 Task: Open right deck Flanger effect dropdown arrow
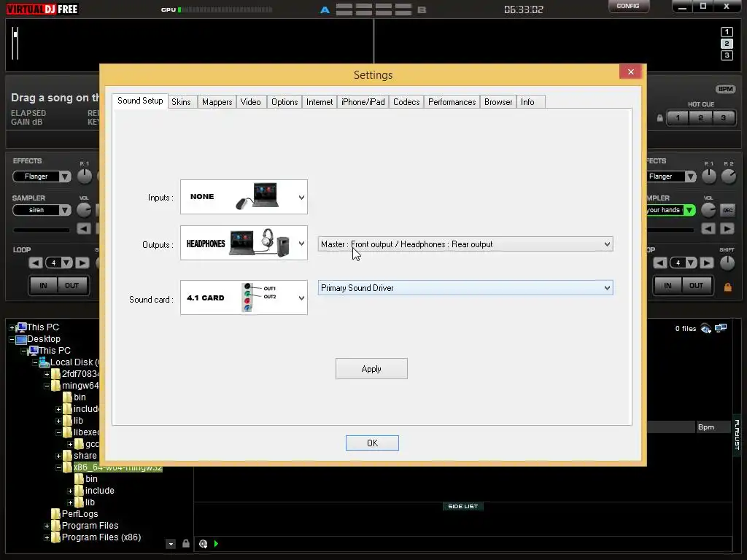690,176
